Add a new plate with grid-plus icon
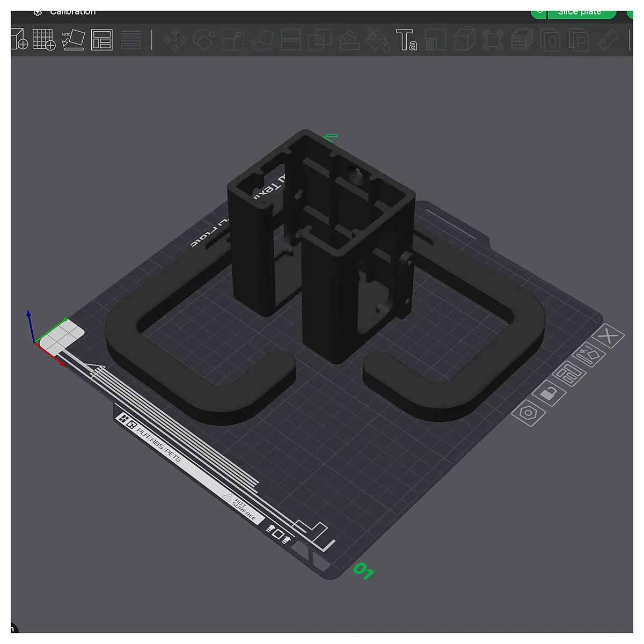 (44, 40)
